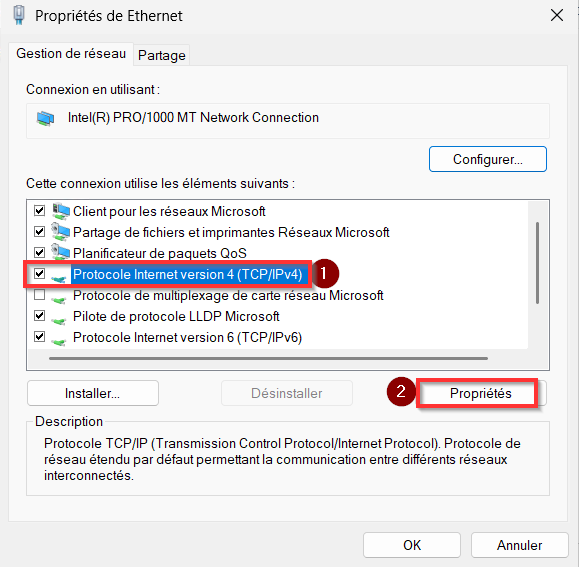Enable Protocole de multiplexage de carte réseau checkbox

coord(40,295)
